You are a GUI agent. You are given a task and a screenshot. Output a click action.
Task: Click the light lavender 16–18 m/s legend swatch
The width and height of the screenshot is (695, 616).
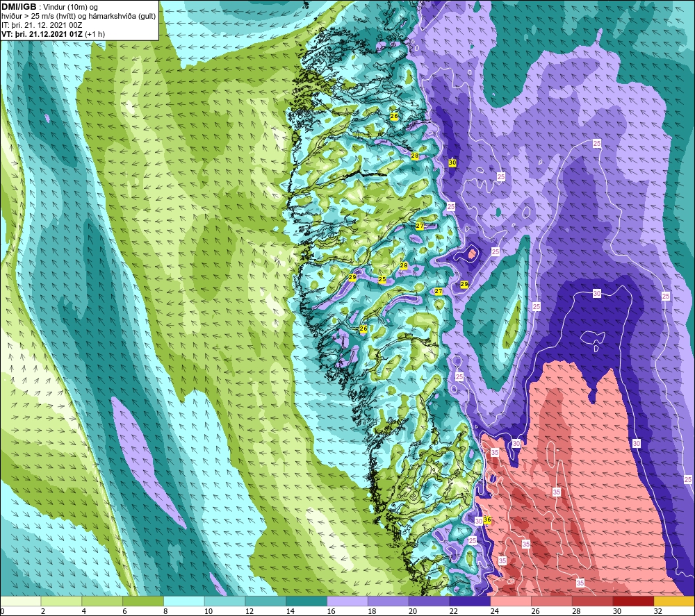pyautogui.click(x=347, y=601)
